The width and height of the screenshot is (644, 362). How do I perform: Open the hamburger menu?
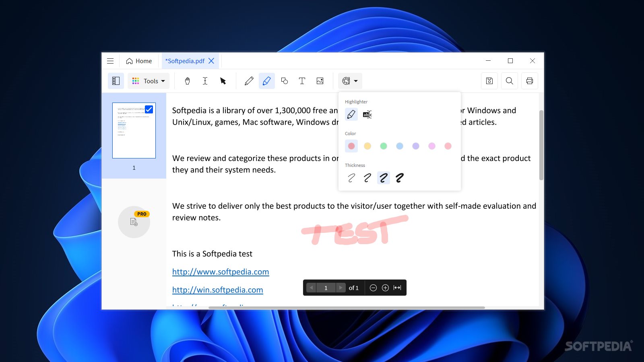pos(110,61)
